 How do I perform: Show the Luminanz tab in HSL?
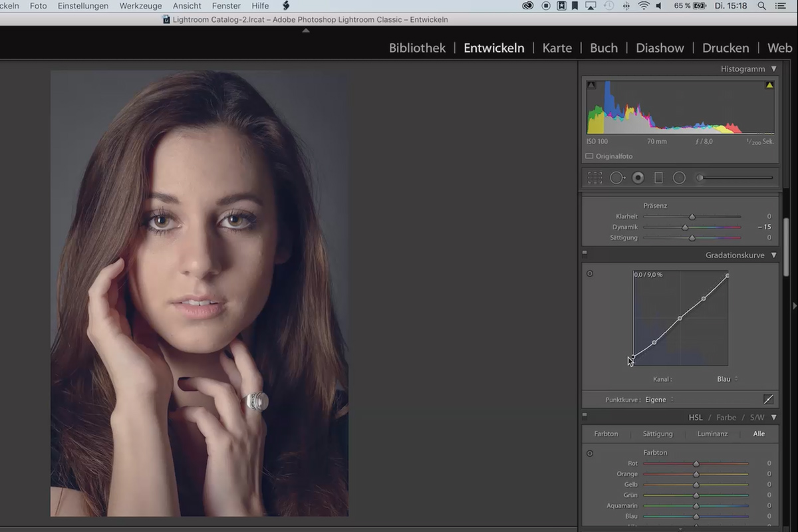(x=712, y=434)
